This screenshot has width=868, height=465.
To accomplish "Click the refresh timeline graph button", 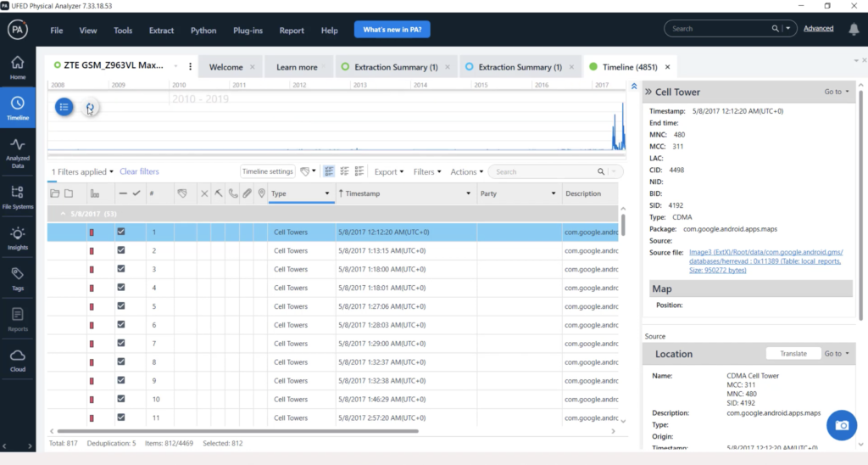I will [x=90, y=107].
